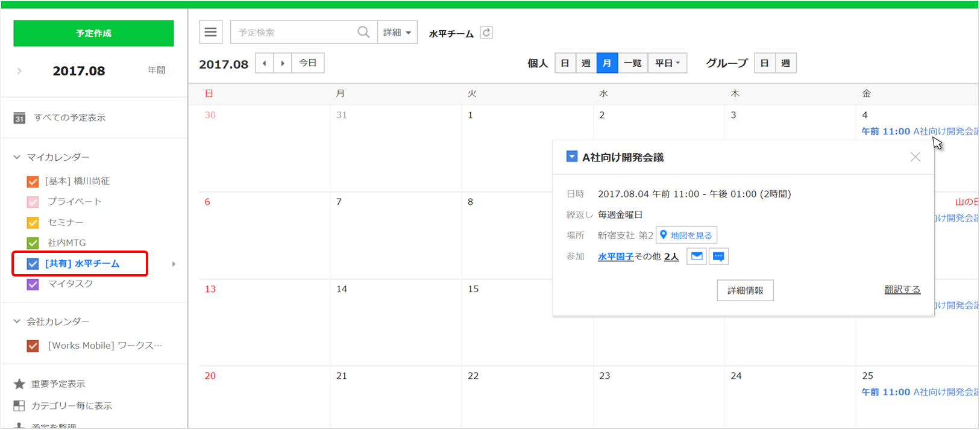Screen dimensions: 980x430
Task: Switch to 一覧 list view tab
Action: coord(632,63)
